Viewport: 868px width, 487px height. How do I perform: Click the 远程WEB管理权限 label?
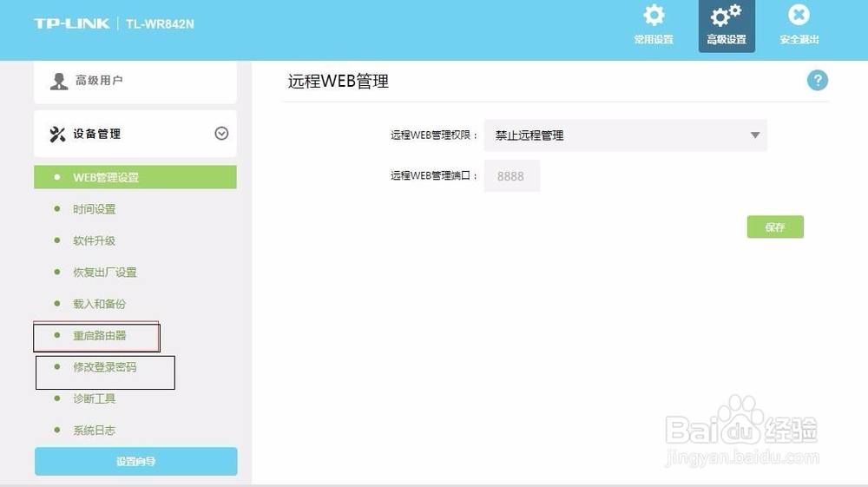coord(433,135)
